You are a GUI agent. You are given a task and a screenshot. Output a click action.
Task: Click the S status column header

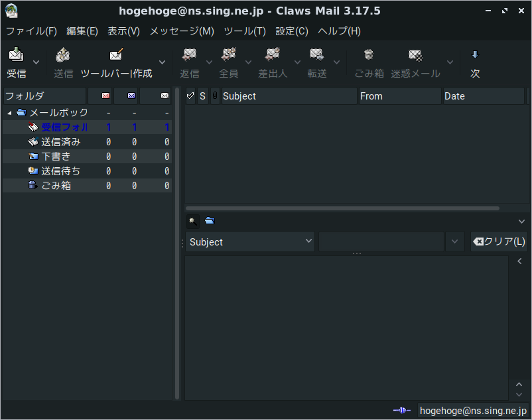(x=202, y=96)
